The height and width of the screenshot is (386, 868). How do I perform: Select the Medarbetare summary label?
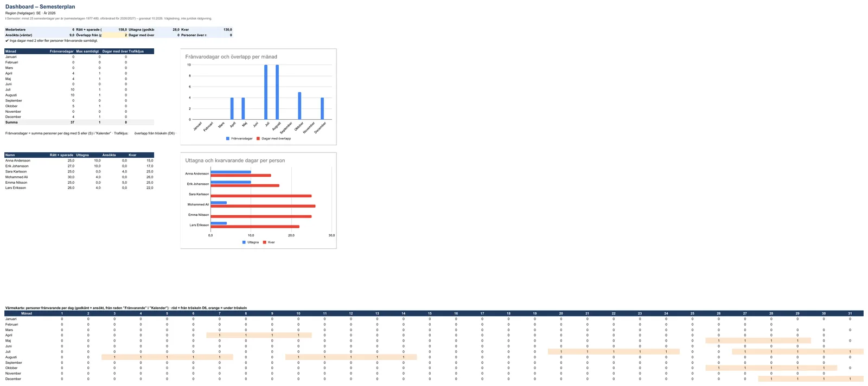15,30
